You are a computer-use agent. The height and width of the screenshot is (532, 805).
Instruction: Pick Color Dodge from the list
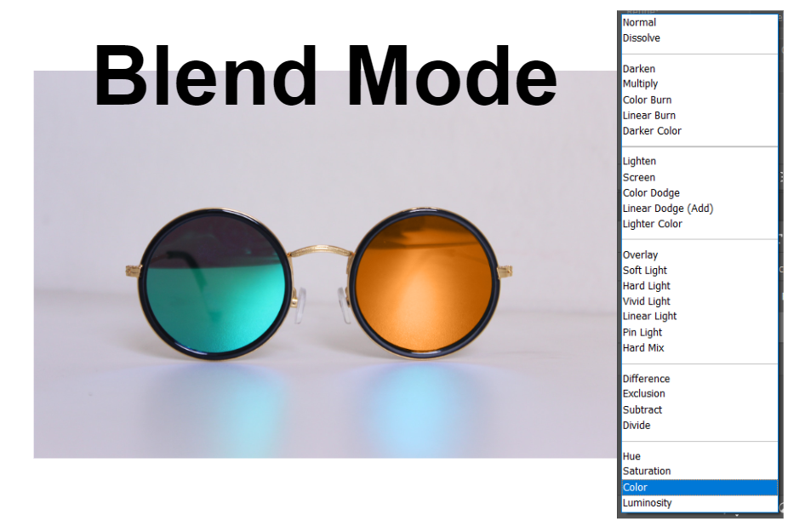point(699,193)
